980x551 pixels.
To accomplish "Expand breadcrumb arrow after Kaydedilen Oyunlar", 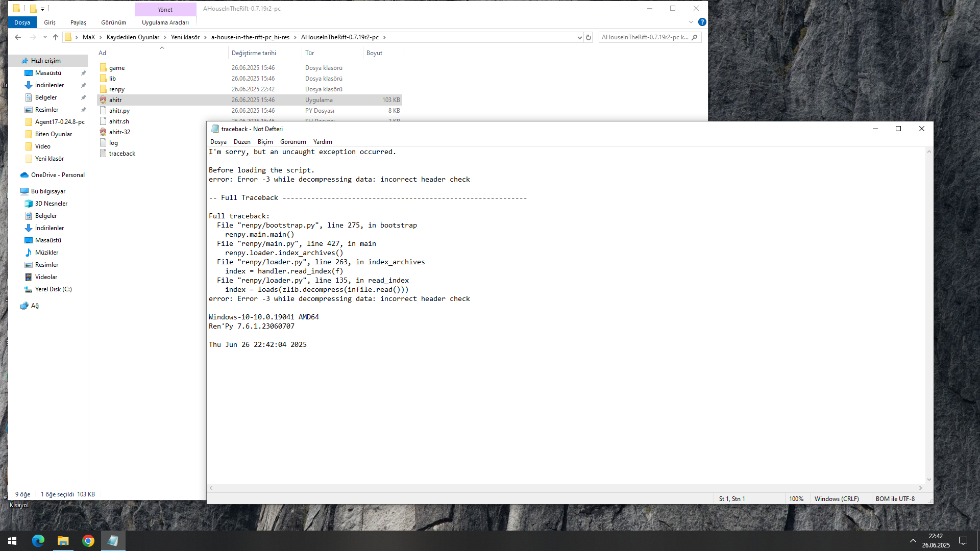I will pyautogui.click(x=165, y=37).
